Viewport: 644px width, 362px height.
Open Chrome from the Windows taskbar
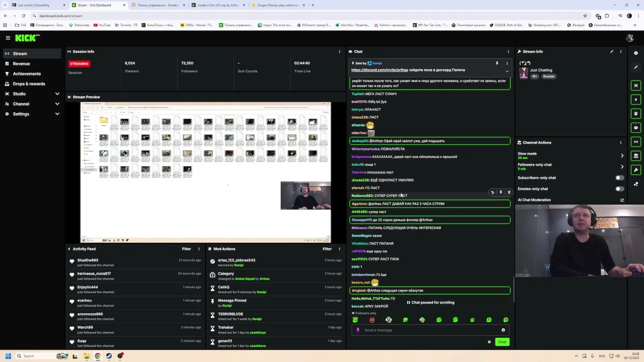tap(98, 356)
